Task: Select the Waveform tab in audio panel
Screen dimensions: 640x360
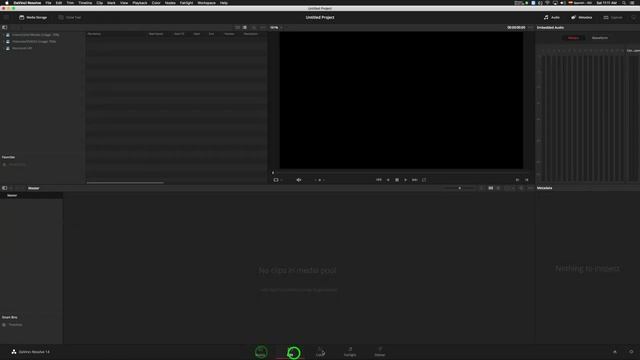Action: point(600,38)
